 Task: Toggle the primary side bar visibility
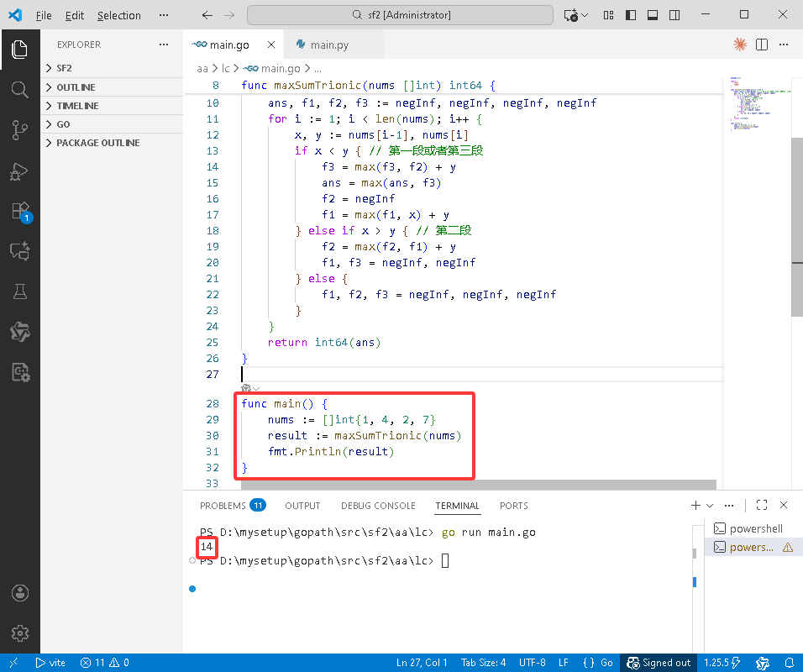coord(631,15)
